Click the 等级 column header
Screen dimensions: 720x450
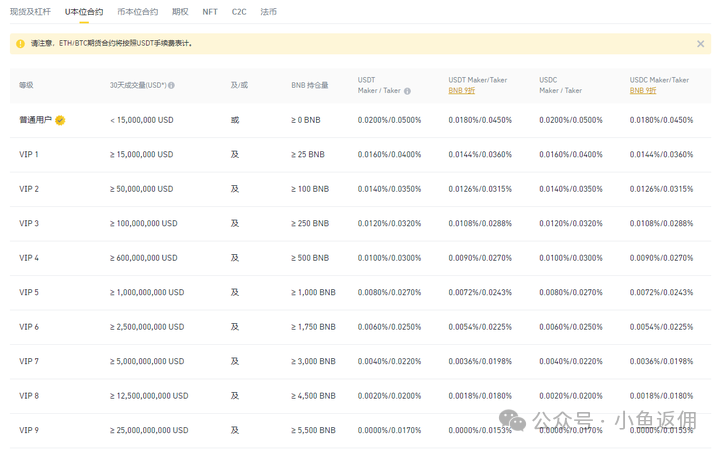[x=26, y=85]
